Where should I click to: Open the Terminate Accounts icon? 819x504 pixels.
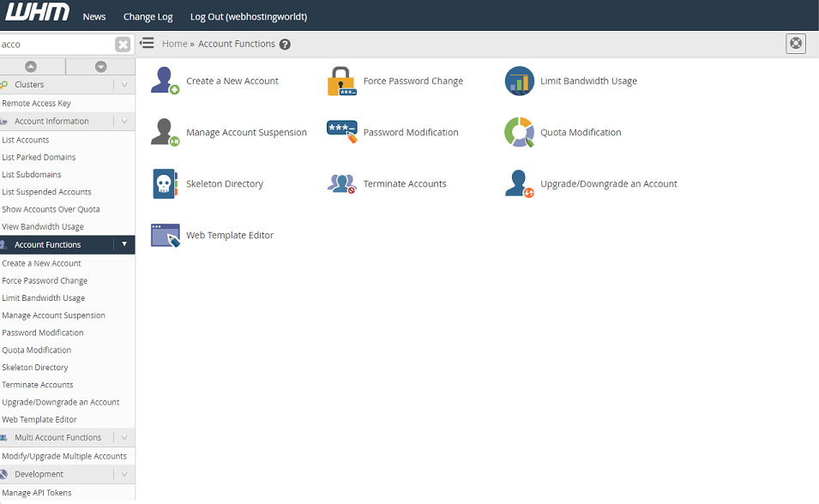pos(341,183)
